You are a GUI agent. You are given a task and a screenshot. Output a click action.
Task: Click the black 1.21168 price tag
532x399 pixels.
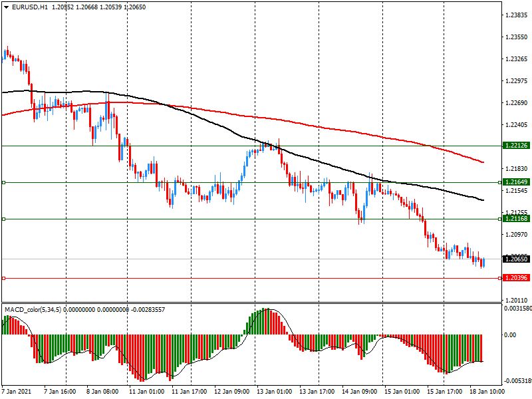pos(516,219)
